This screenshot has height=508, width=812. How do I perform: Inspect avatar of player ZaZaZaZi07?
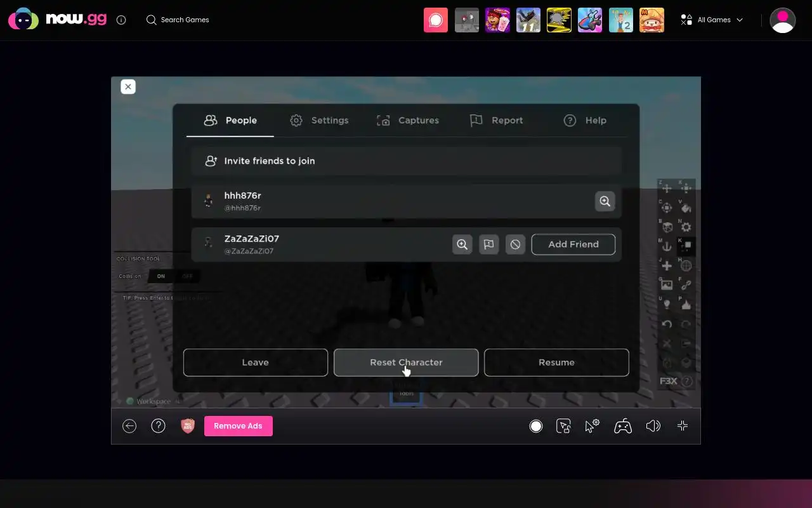tap(462, 244)
